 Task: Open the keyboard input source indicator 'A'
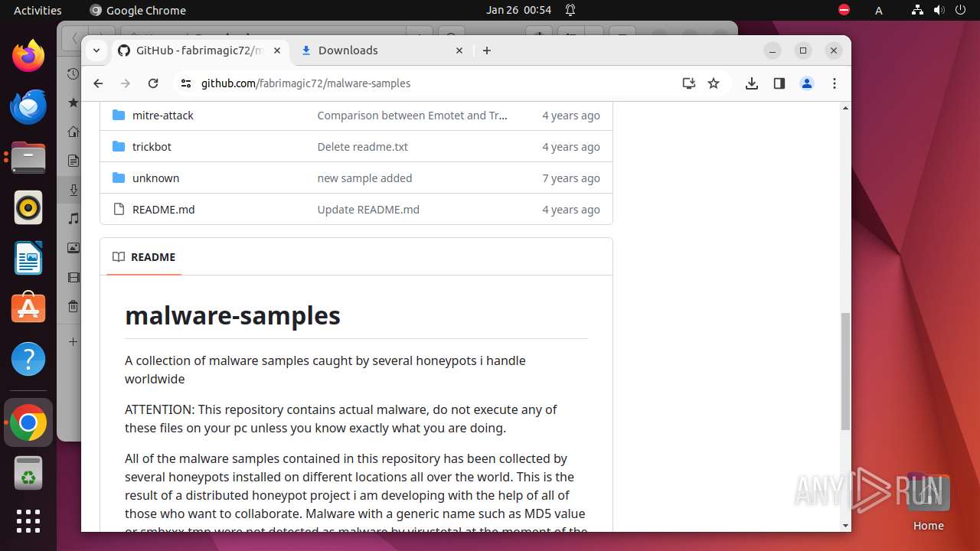click(x=879, y=10)
